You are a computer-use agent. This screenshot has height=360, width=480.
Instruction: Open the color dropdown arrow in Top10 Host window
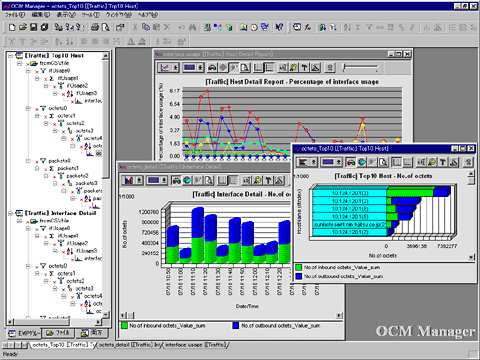[x=339, y=162]
